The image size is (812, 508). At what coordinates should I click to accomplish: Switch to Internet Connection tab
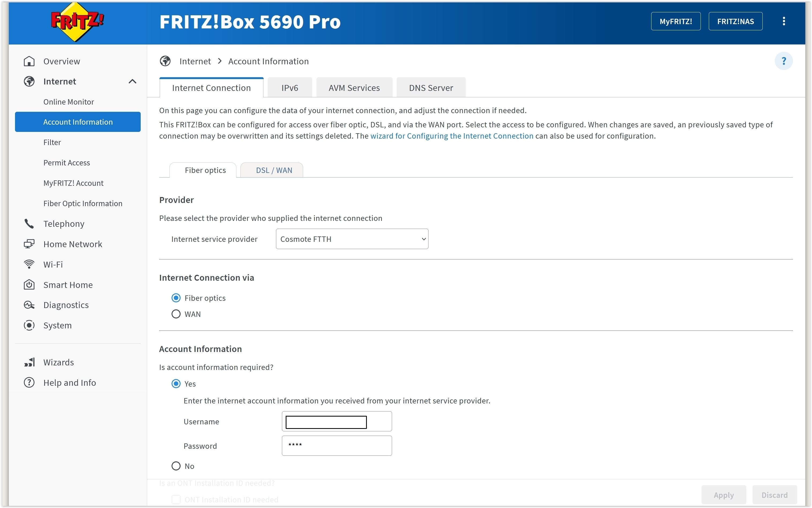[x=211, y=88]
